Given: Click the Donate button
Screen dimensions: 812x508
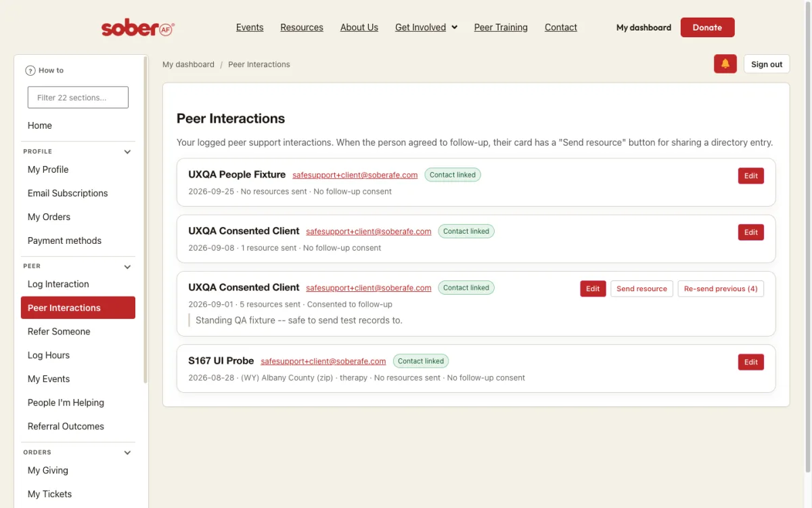Looking at the screenshot, I should (x=707, y=28).
